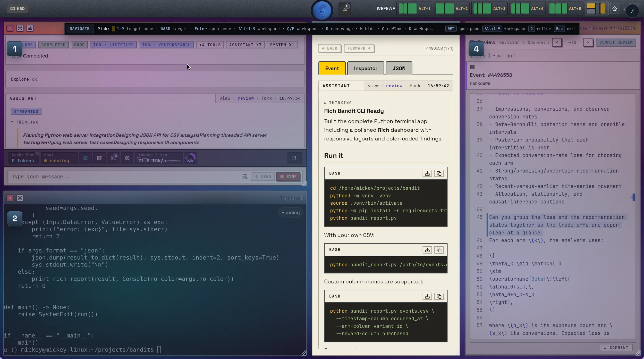Copy the first BASH code block
This screenshot has height=359, width=644.
[439, 173]
